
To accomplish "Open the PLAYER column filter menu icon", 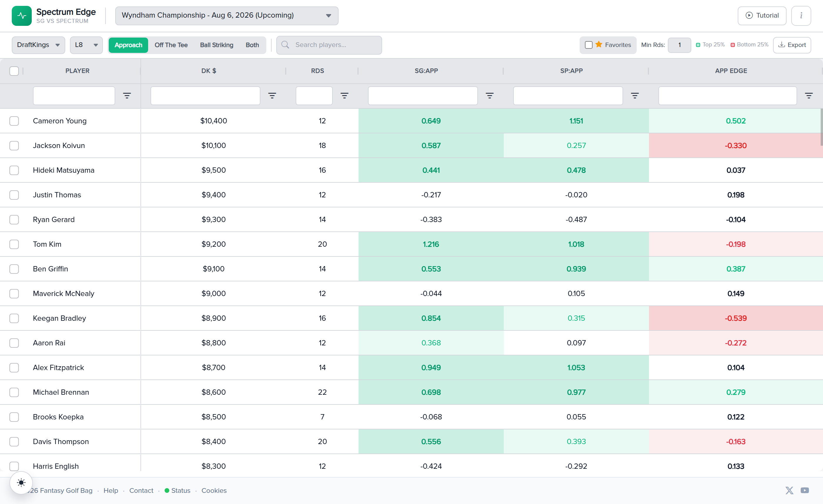I will pyautogui.click(x=127, y=96).
